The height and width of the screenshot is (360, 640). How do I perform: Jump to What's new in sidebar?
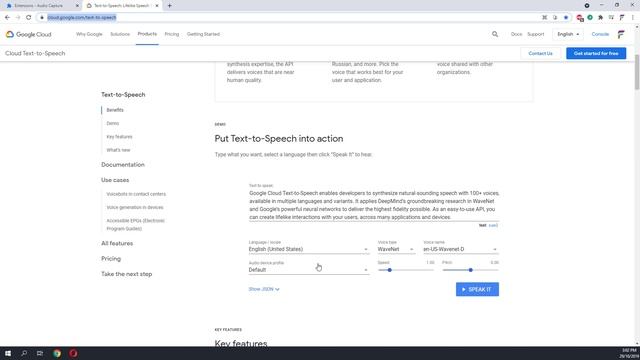click(x=118, y=150)
